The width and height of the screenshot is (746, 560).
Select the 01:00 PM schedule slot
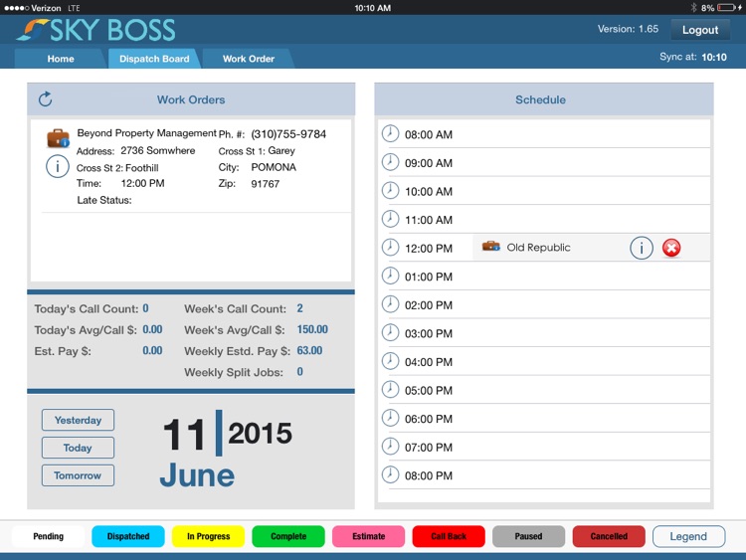coord(544,277)
